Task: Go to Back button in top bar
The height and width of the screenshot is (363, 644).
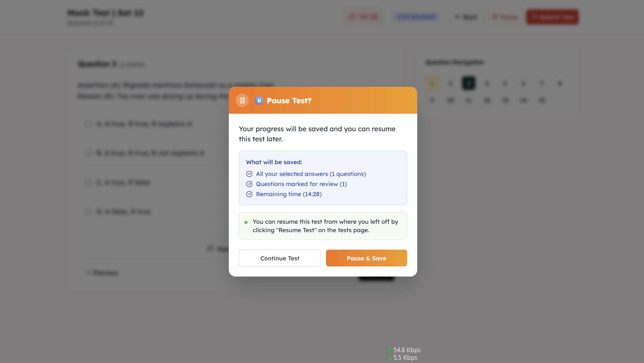Action: click(466, 17)
